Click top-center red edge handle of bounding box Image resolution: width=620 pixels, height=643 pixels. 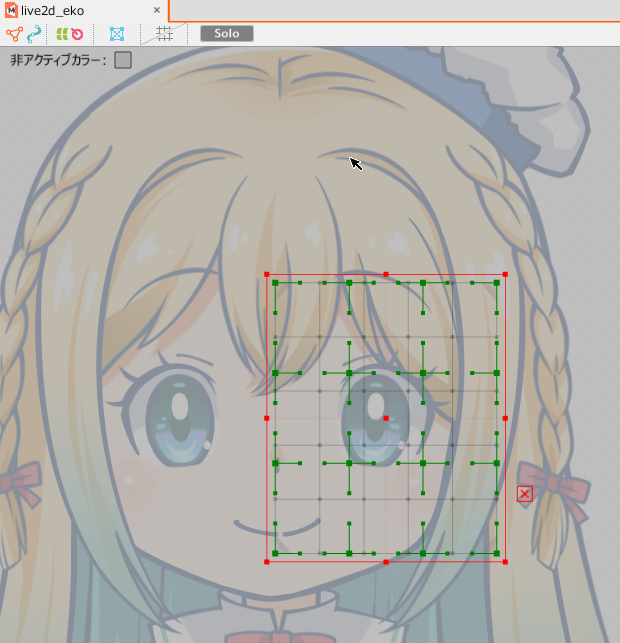point(386,274)
